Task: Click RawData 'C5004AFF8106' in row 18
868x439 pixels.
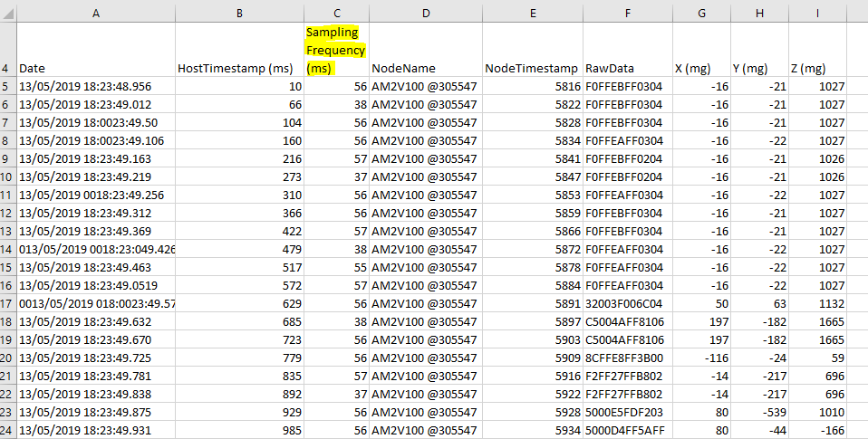Action: 628,322
